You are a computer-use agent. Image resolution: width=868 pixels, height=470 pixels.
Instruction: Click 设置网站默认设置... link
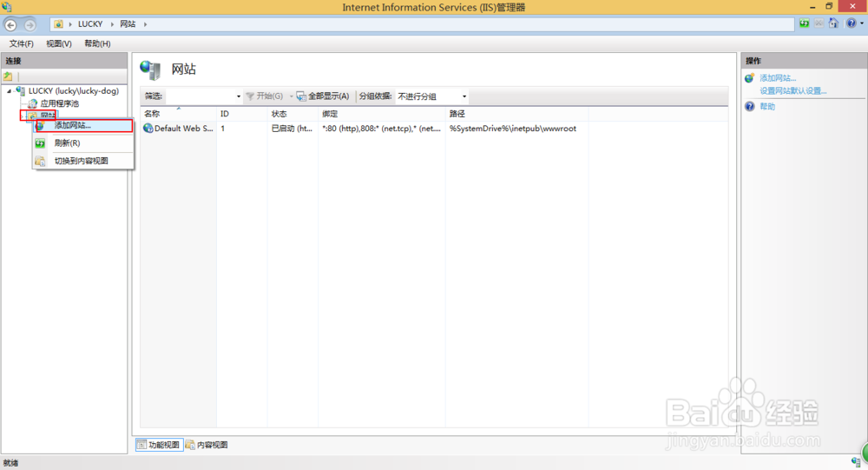pyautogui.click(x=792, y=91)
